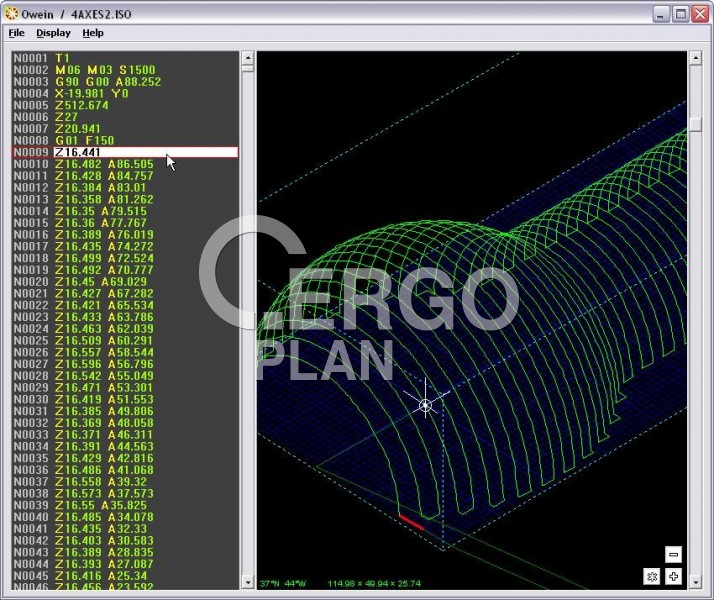Select line N0021 Z16.427 A67.282

coord(125,294)
